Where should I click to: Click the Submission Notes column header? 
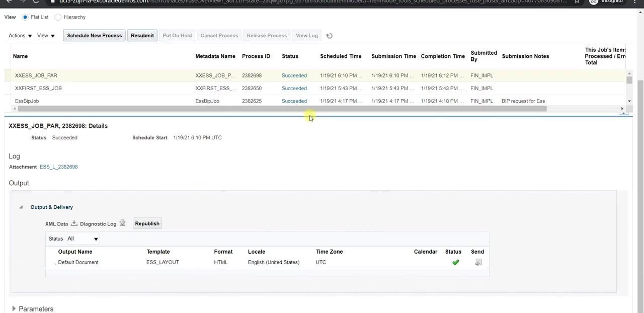(x=525, y=56)
